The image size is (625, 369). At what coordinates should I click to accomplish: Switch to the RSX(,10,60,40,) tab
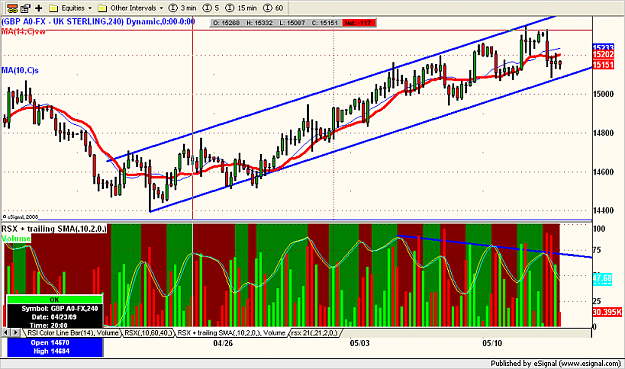149,333
